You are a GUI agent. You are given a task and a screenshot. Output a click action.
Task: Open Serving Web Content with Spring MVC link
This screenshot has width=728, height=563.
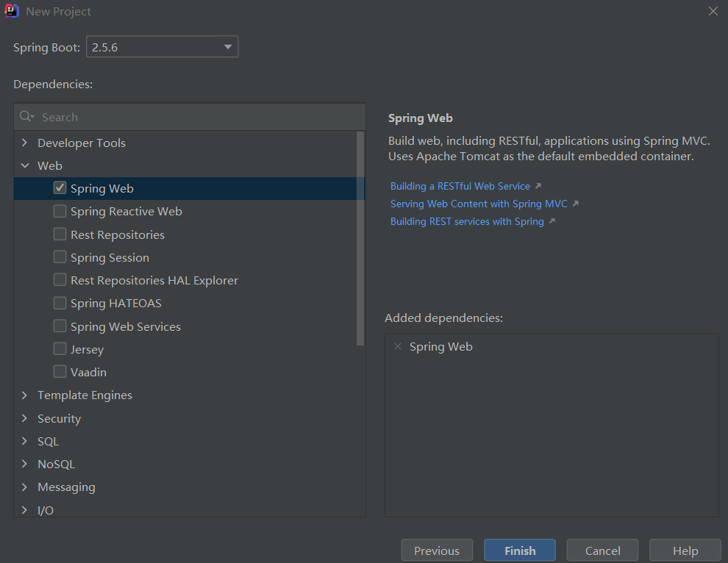pos(479,204)
